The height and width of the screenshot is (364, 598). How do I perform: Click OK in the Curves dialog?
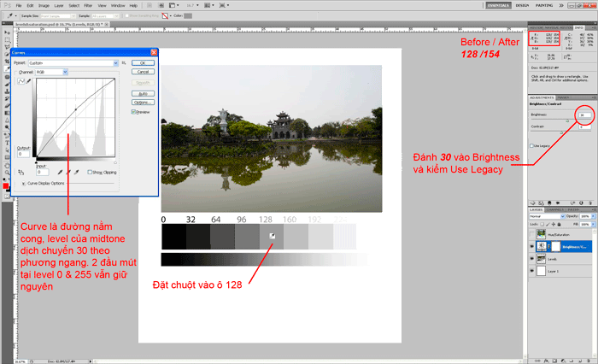point(143,62)
